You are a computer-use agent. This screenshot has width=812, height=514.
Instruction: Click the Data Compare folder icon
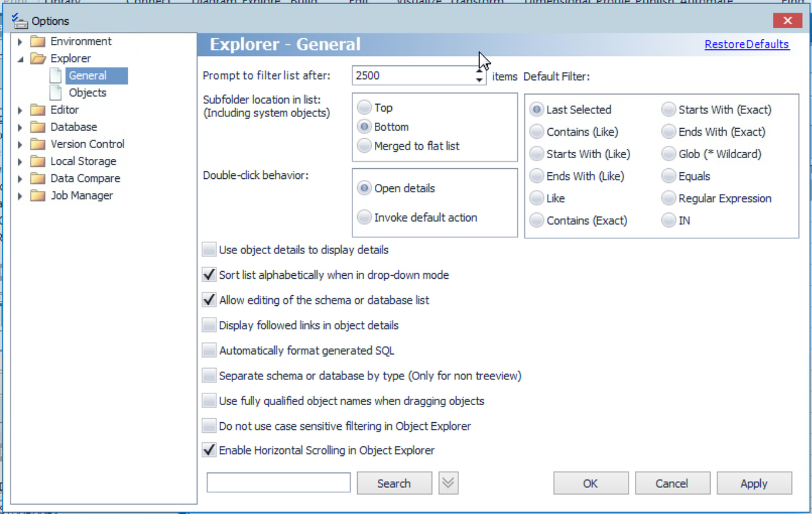pyautogui.click(x=36, y=178)
